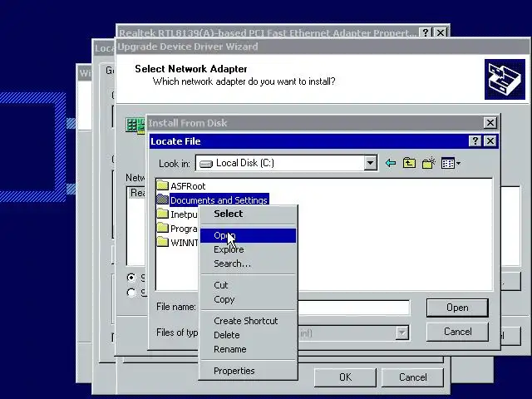Select the Documents and Settings folder name
Viewport: 532px width, 399px height.
[x=219, y=200]
